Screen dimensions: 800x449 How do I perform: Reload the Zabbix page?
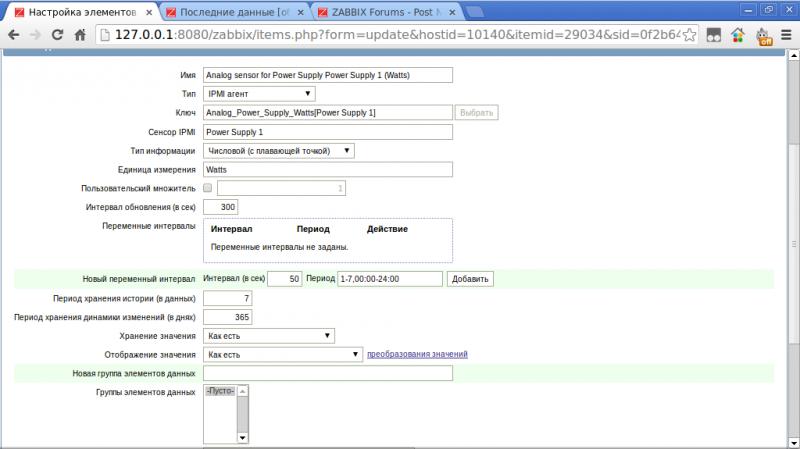click(57, 35)
